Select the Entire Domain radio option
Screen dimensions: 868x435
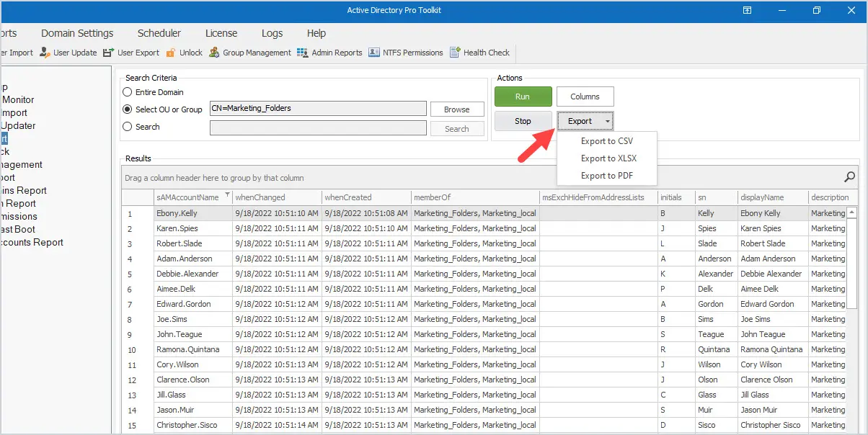click(128, 92)
